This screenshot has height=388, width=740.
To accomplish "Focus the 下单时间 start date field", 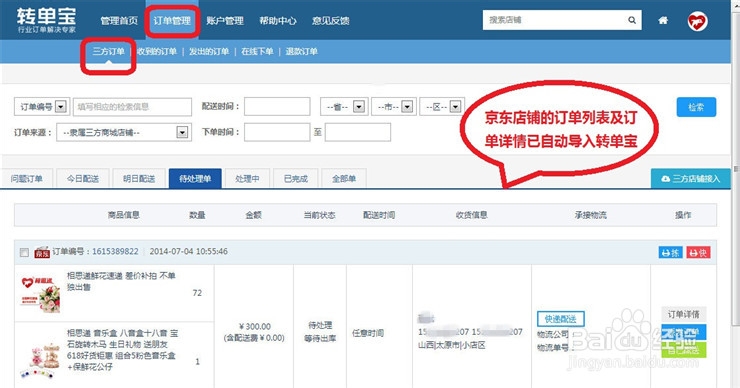I will [x=277, y=132].
